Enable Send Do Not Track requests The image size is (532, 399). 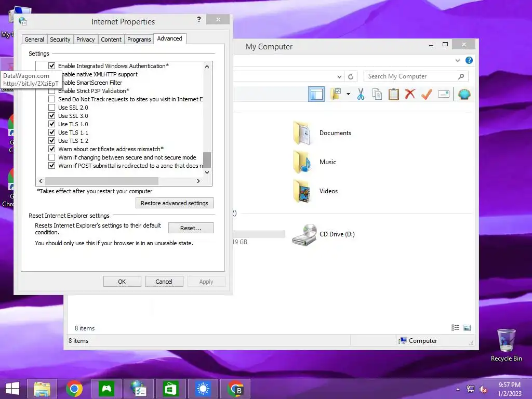coord(51,99)
